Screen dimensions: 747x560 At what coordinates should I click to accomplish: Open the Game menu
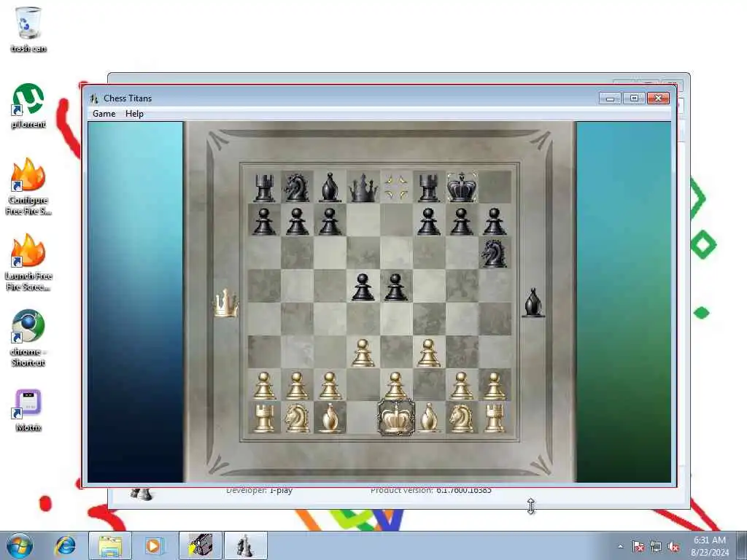pyautogui.click(x=104, y=113)
